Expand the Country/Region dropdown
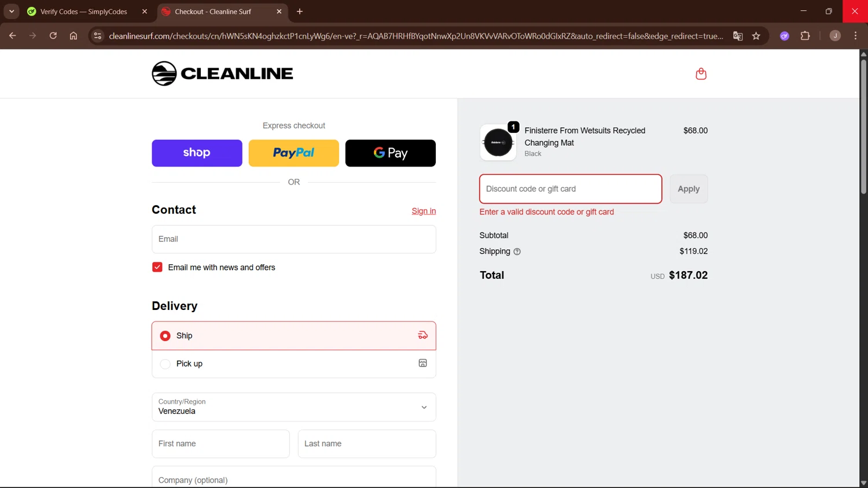The width and height of the screenshot is (868, 488). coord(294,407)
